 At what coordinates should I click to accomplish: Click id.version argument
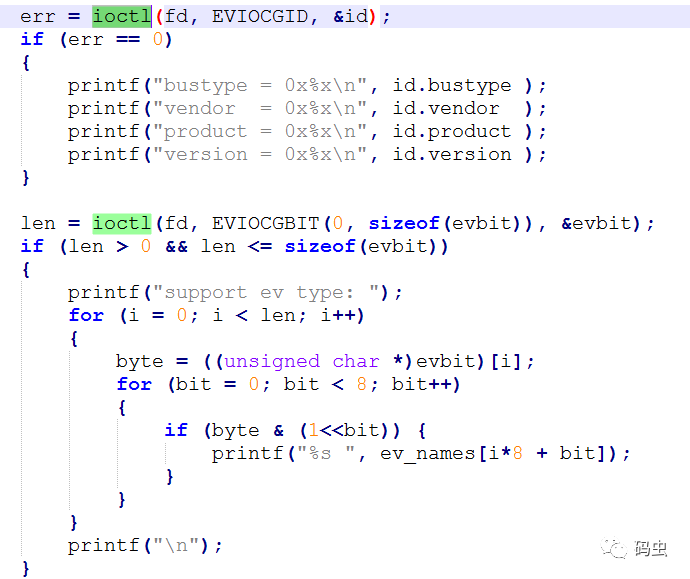(x=452, y=154)
